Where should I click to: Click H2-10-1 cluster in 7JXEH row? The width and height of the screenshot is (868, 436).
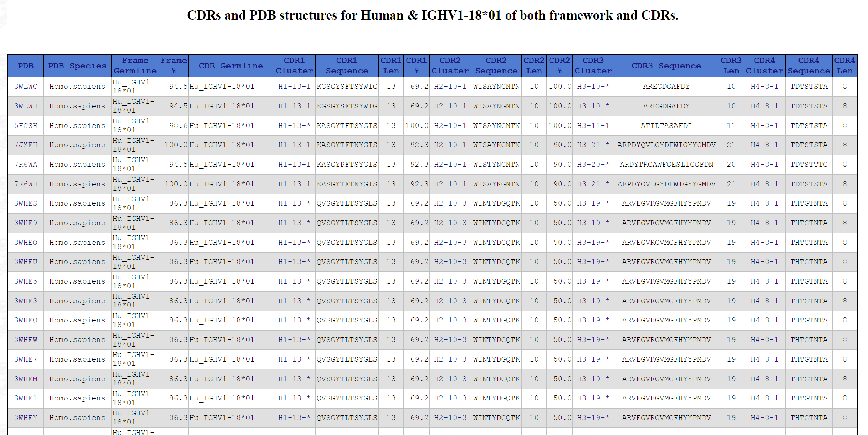pyautogui.click(x=450, y=145)
